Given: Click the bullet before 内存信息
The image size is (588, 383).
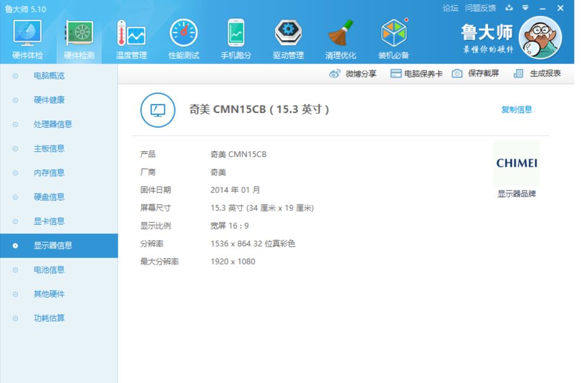Looking at the screenshot, I should pyautogui.click(x=15, y=173).
